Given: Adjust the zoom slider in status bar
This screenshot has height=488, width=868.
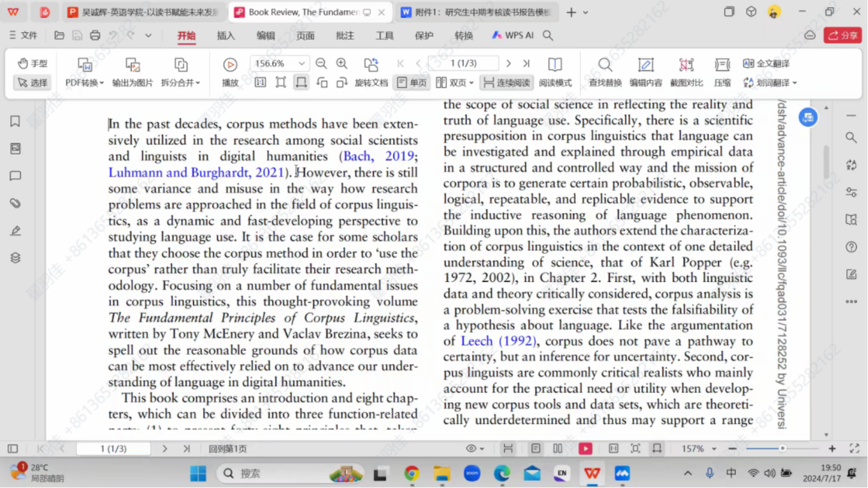Looking at the screenshot, I should [x=782, y=449].
